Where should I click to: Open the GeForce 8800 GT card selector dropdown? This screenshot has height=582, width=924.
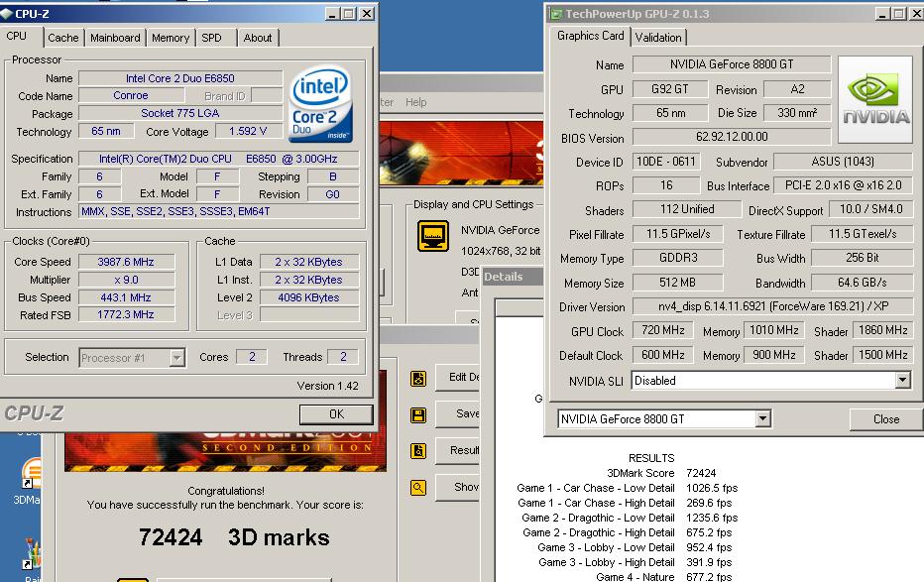coord(762,418)
